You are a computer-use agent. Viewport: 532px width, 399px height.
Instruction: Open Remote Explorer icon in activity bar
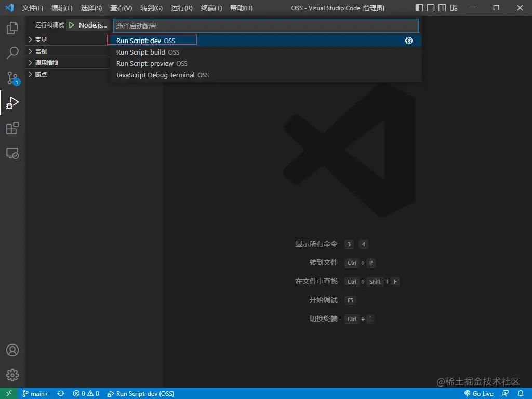[x=12, y=153]
